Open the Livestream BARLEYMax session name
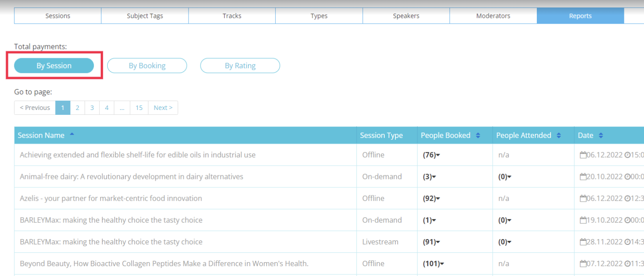This screenshot has height=276, width=644. (111, 242)
